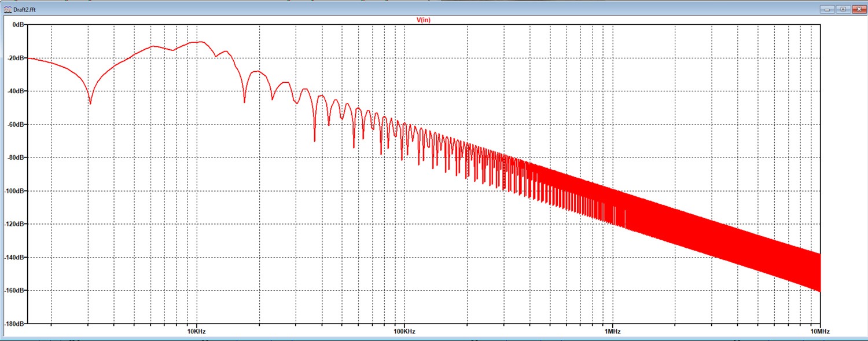This screenshot has width=868, height=341.
Task: Minimize the Draft2.fft window
Action: [829, 9]
